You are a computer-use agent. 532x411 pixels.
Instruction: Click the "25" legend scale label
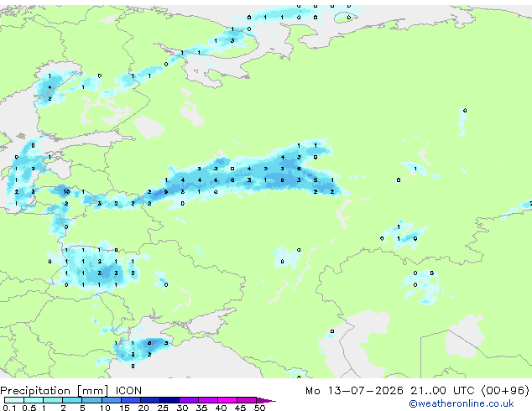163,408
